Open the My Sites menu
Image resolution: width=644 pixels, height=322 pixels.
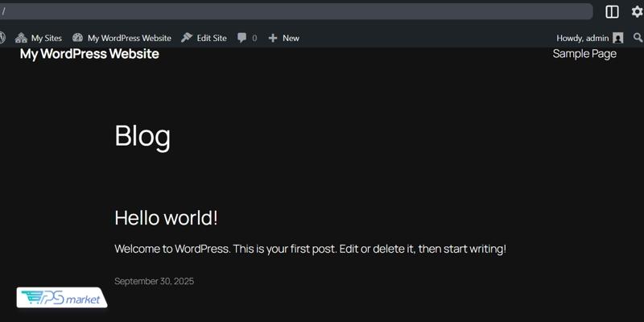[46, 38]
